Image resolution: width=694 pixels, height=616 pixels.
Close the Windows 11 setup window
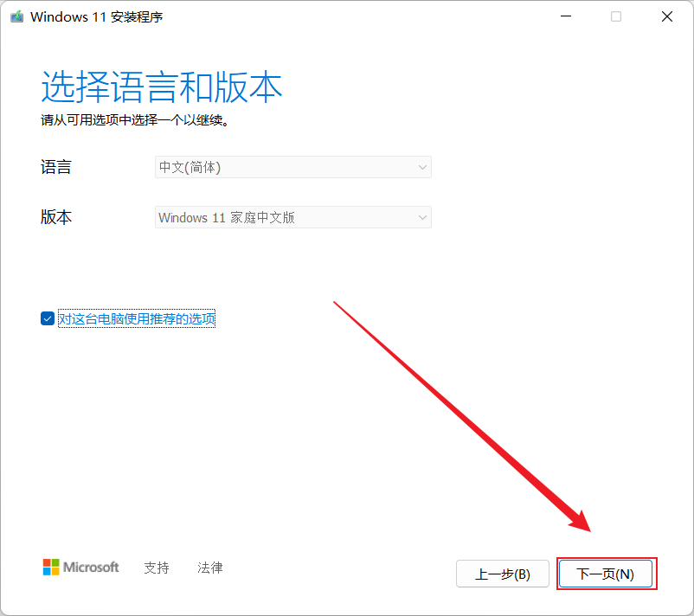coord(667,16)
